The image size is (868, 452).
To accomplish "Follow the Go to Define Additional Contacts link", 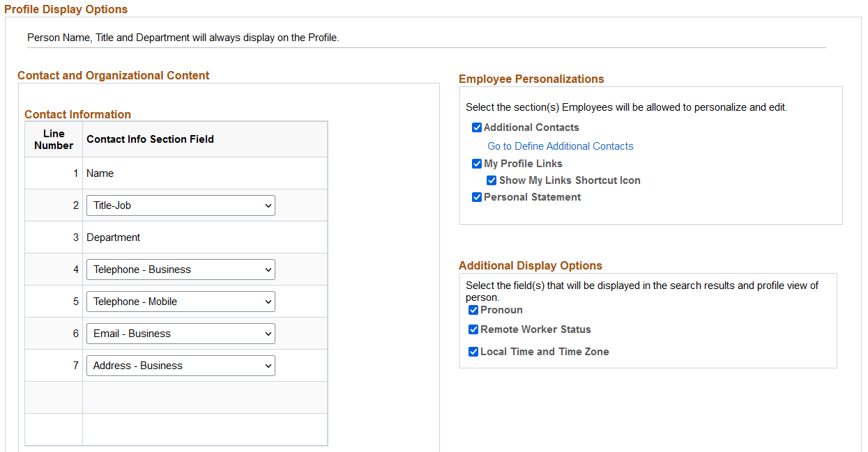I will [x=560, y=146].
